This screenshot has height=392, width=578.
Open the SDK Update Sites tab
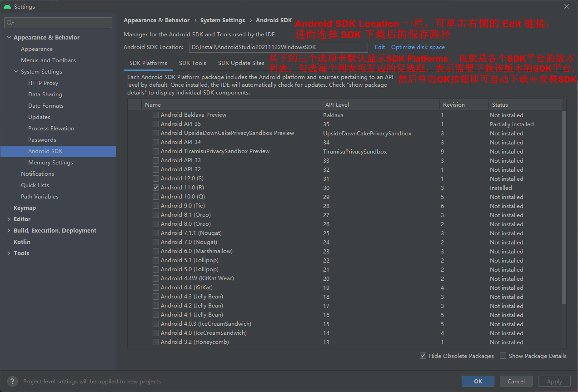(x=241, y=63)
